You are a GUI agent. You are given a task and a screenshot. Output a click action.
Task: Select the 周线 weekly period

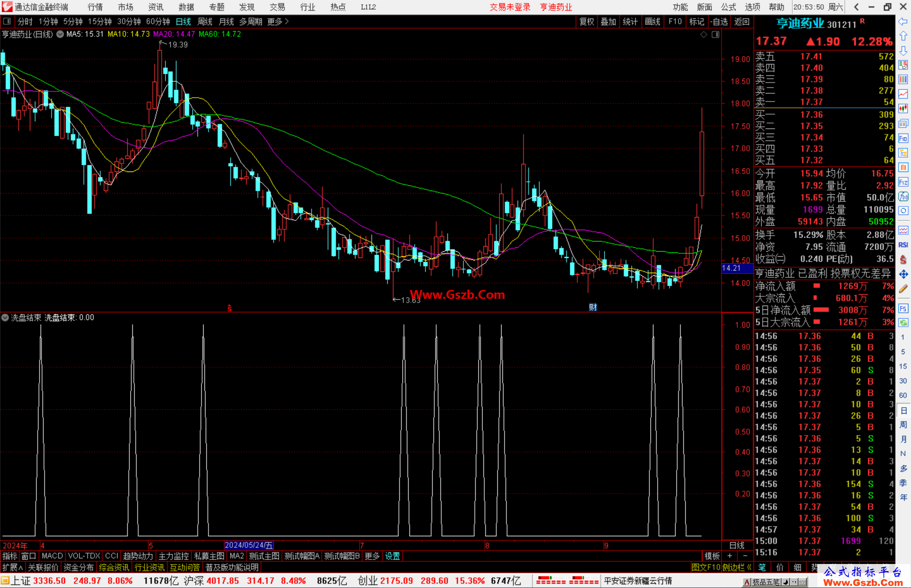tap(205, 21)
